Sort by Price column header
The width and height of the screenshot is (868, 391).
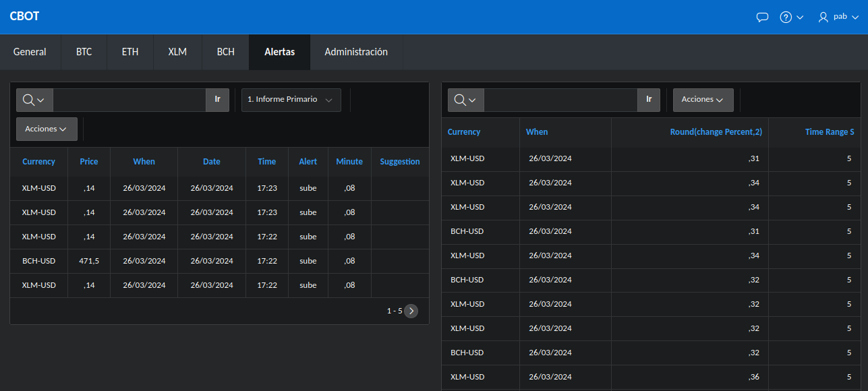89,162
